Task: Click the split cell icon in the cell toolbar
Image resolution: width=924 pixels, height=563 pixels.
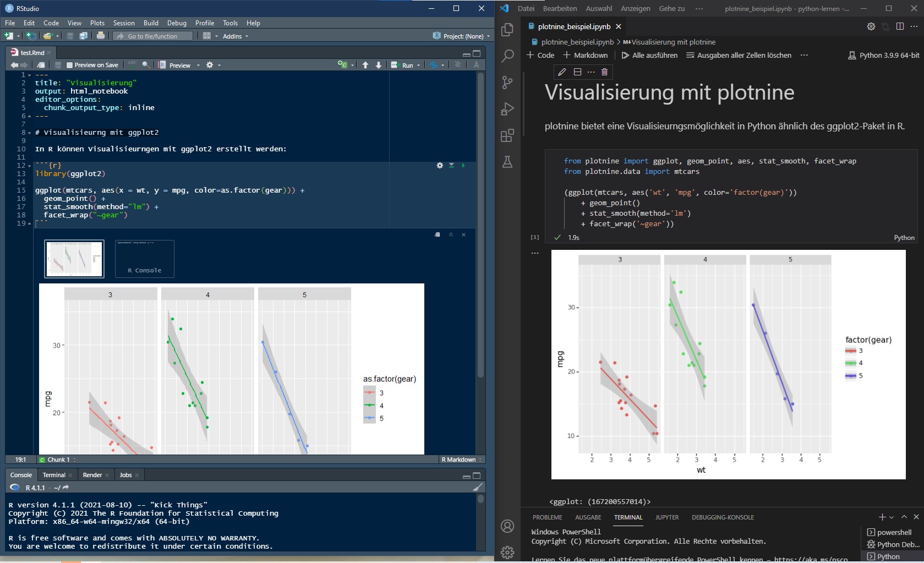Action: [x=577, y=72]
